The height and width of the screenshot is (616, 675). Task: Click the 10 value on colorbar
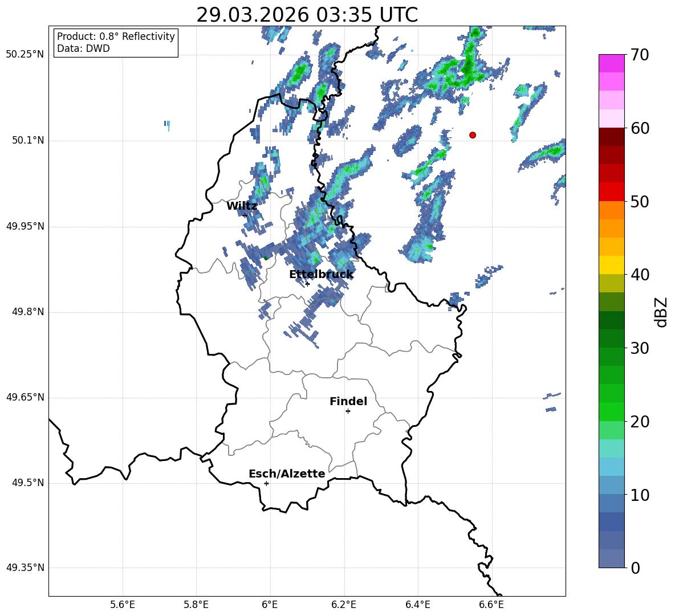[640, 495]
